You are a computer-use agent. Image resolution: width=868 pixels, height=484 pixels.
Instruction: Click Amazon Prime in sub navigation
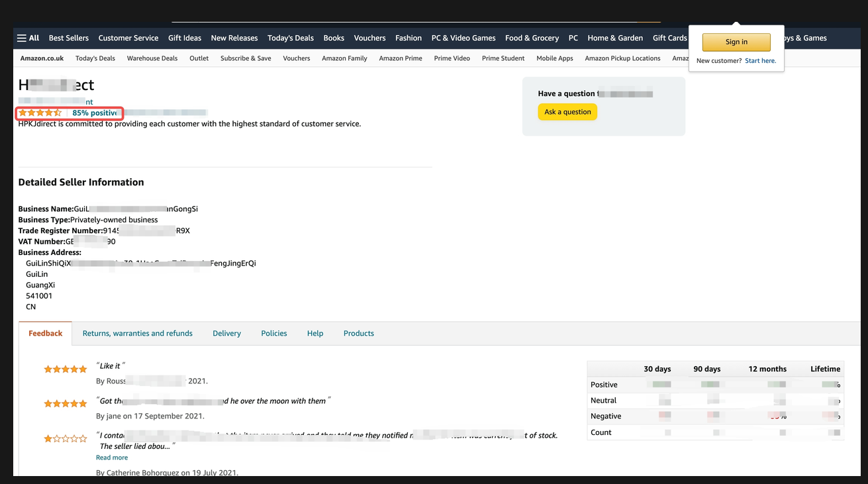(x=400, y=58)
